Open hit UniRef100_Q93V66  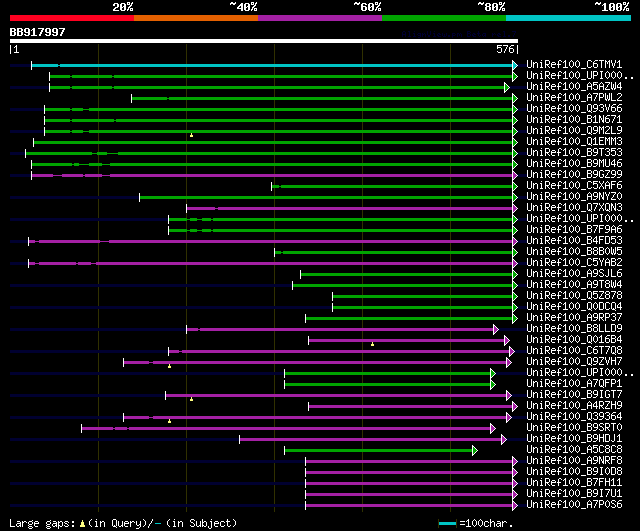(574, 109)
